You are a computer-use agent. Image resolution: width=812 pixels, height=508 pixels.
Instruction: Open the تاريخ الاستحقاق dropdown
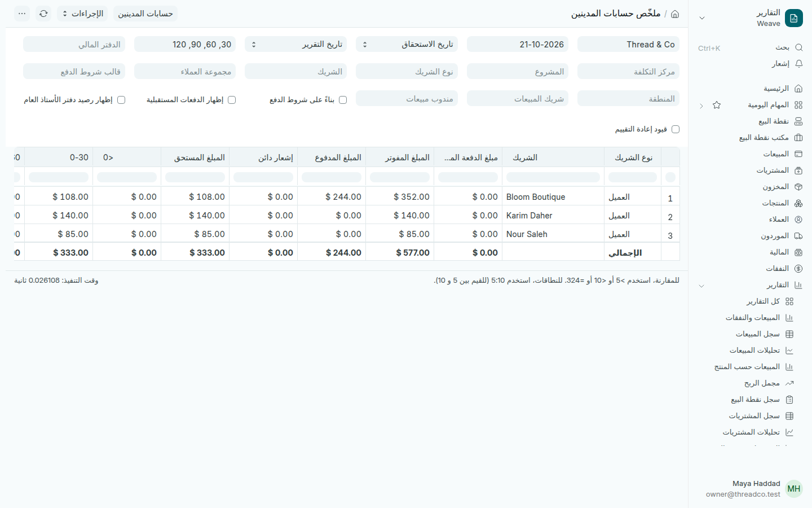click(407, 44)
